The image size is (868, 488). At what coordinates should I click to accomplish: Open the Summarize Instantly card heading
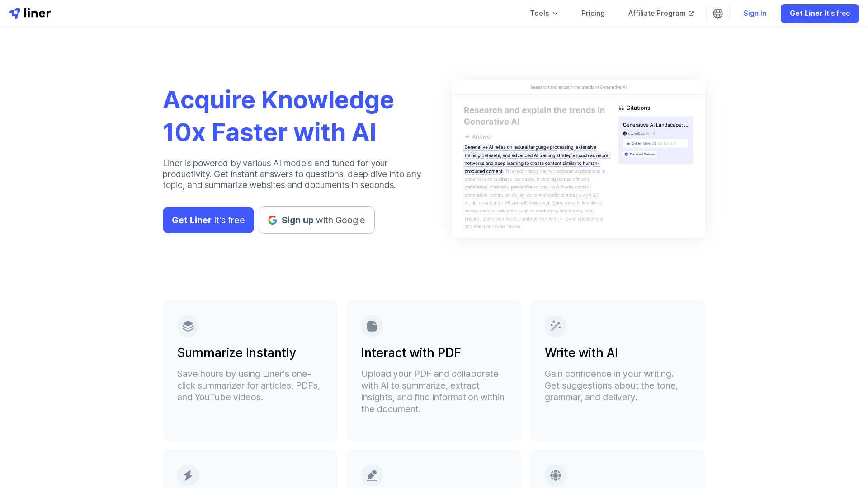[x=236, y=352]
